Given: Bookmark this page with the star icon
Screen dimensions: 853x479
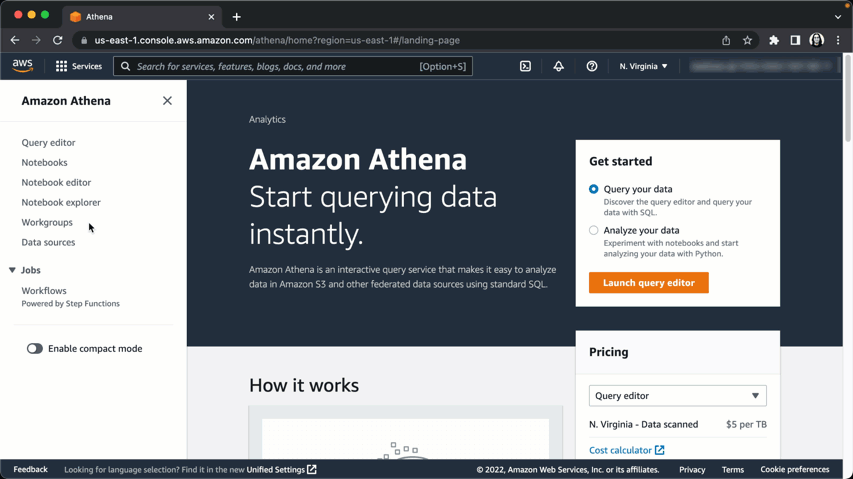Looking at the screenshot, I should [747, 40].
